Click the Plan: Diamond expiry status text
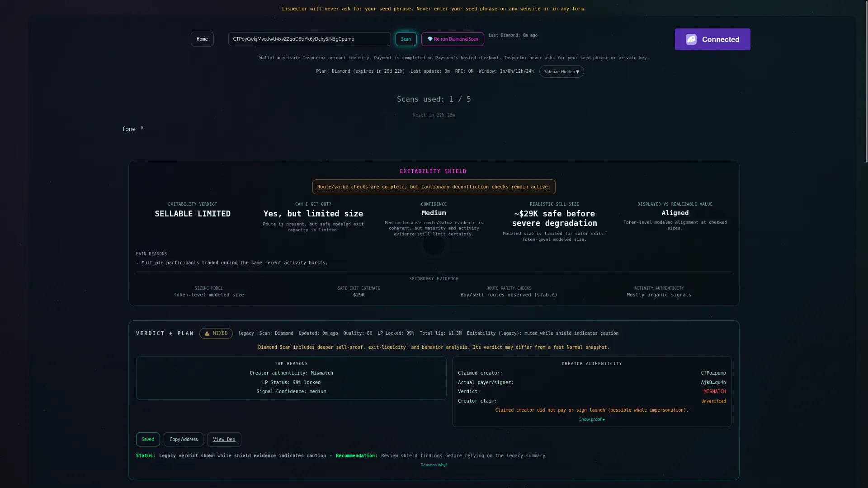This screenshot has width=868, height=488. 360,71
